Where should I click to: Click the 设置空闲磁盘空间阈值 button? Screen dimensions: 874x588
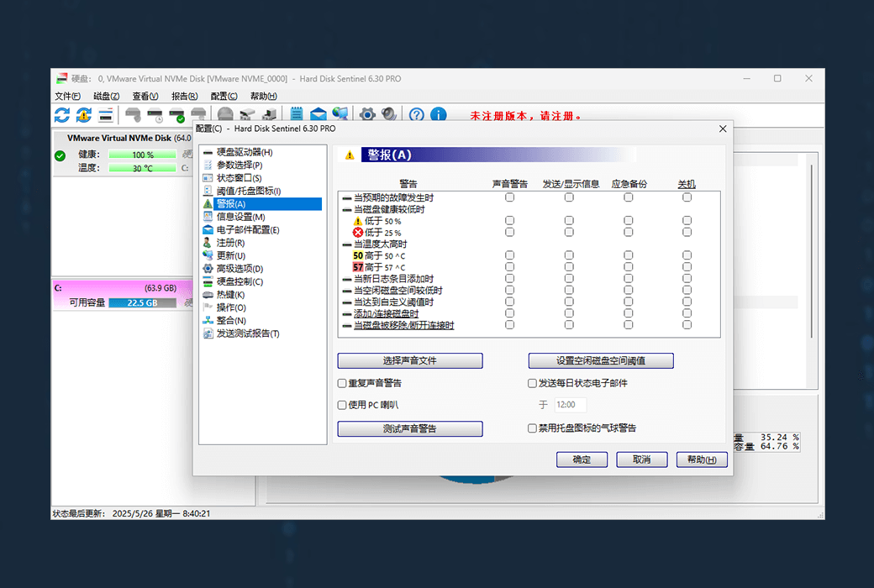[x=601, y=360]
